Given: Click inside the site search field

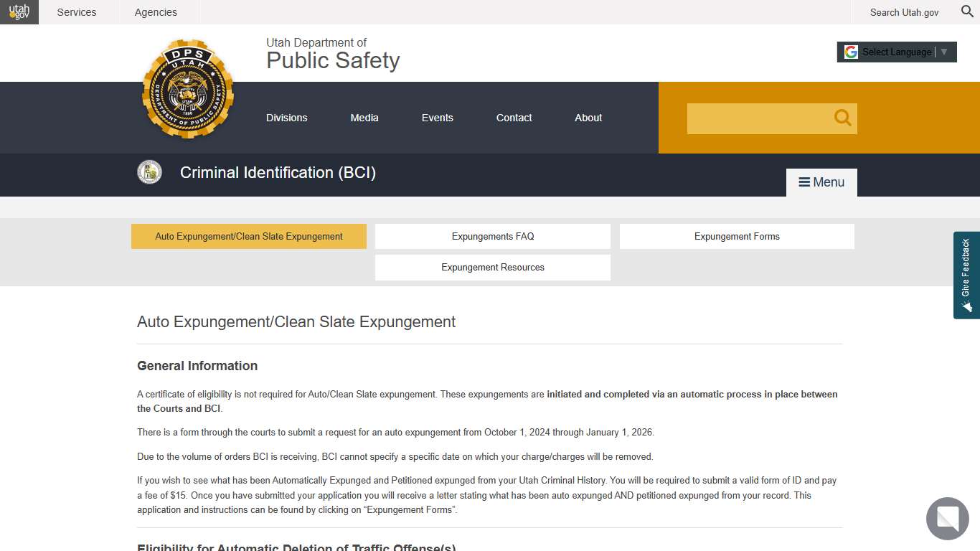Looking at the screenshot, I should (760, 118).
